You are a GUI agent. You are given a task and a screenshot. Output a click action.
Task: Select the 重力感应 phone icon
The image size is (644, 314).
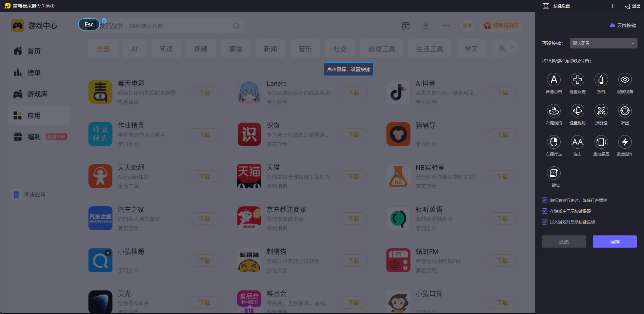601,142
